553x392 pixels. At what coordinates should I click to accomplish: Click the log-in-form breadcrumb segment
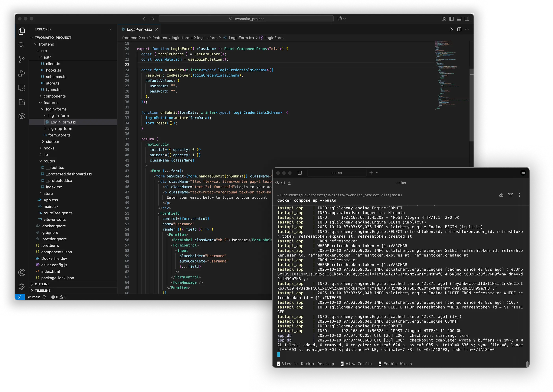207,38
